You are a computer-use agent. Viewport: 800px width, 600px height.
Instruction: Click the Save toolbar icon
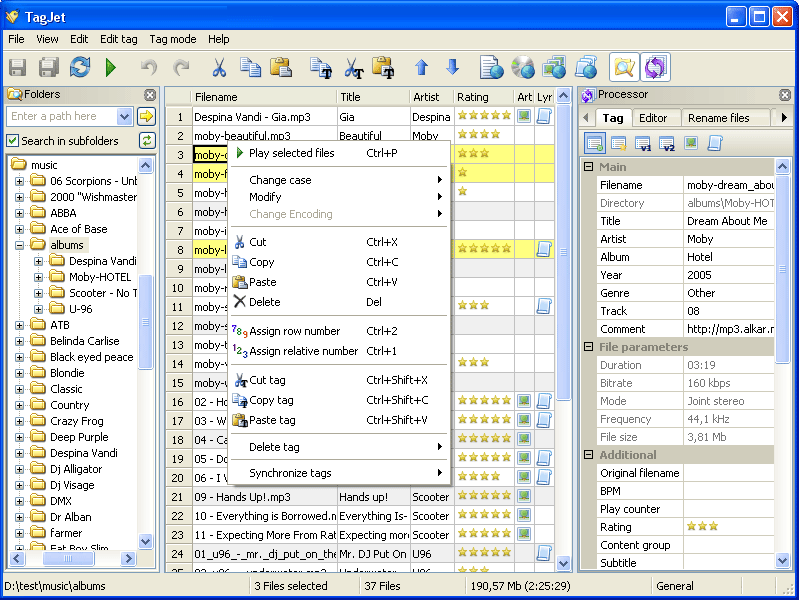(x=18, y=68)
